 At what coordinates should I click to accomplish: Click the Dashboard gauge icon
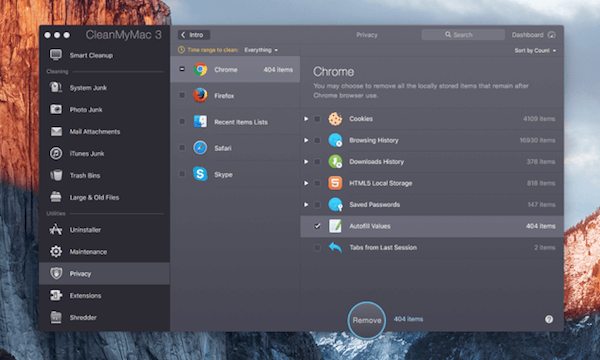click(551, 35)
